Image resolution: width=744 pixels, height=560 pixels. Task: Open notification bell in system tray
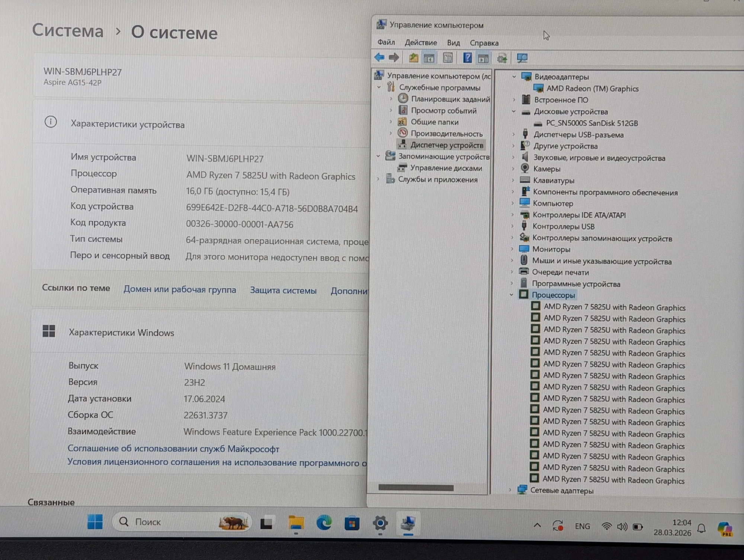coord(702,528)
